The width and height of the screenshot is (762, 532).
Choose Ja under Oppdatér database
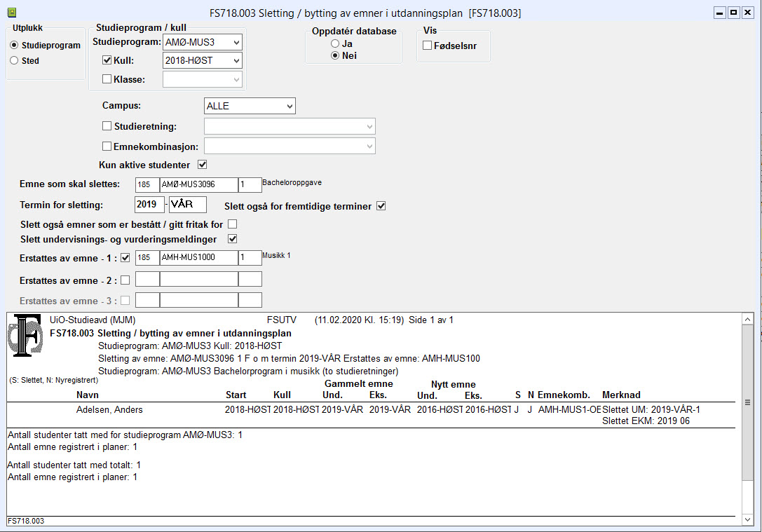pos(335,43)
